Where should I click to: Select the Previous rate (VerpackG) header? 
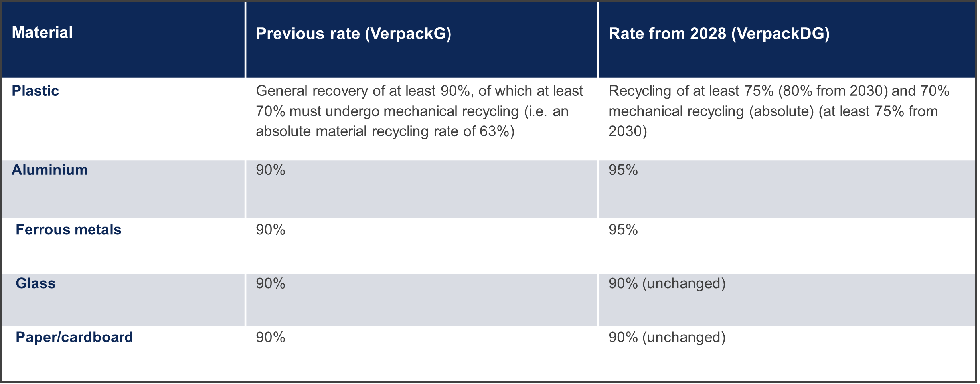click(354, 34)
